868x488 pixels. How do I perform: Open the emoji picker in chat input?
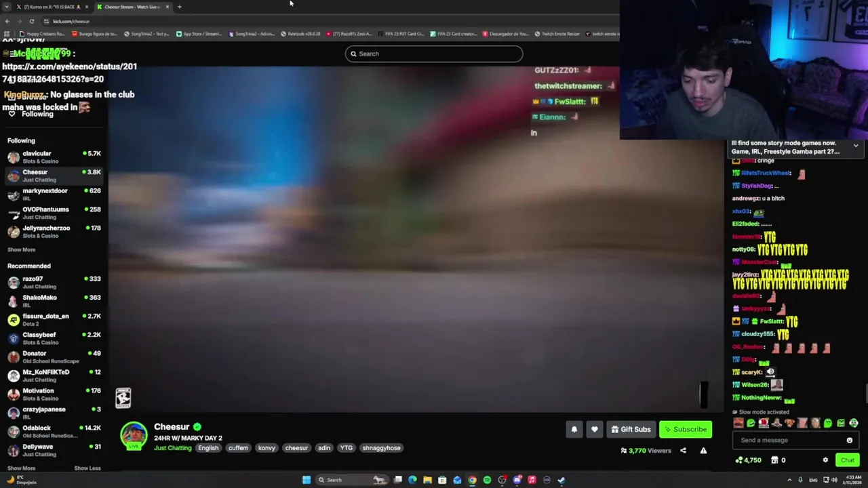pyautogui.click(x=849, y=440)
